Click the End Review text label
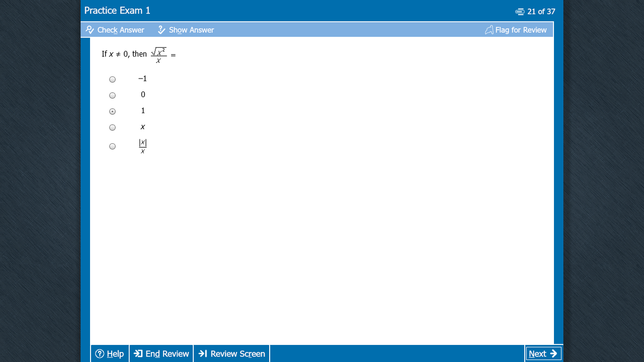Viewport: 644px width, 362px height. 167,353
